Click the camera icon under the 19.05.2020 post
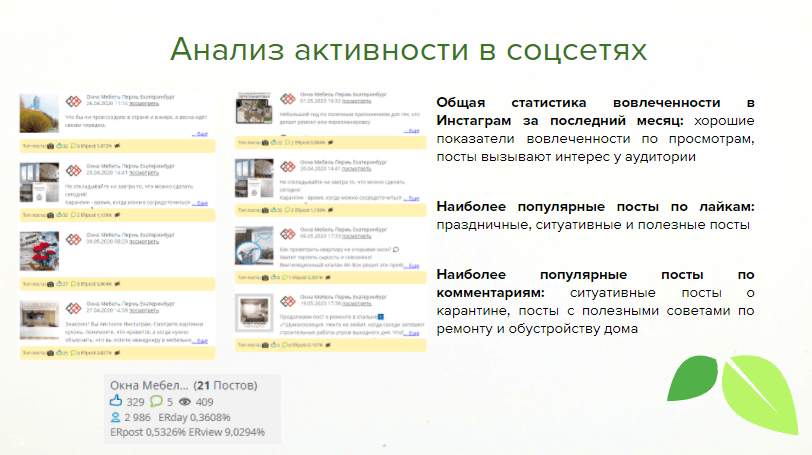This screenshot has width=812, height=455. pyautogui.click(x=265, y=345)
